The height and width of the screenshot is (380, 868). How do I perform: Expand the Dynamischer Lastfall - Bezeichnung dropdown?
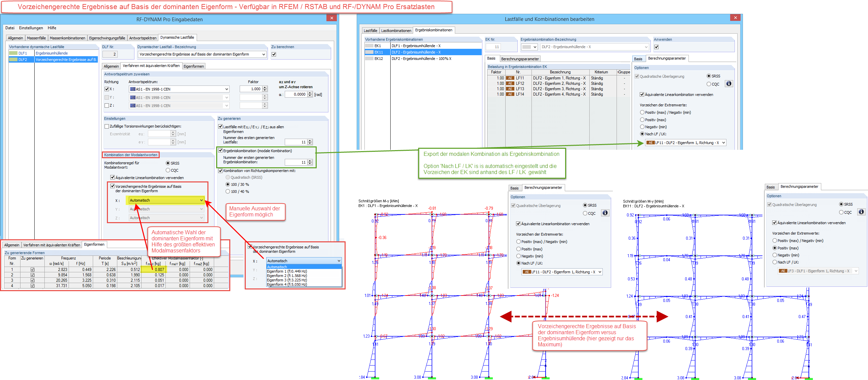coord(264,54)
